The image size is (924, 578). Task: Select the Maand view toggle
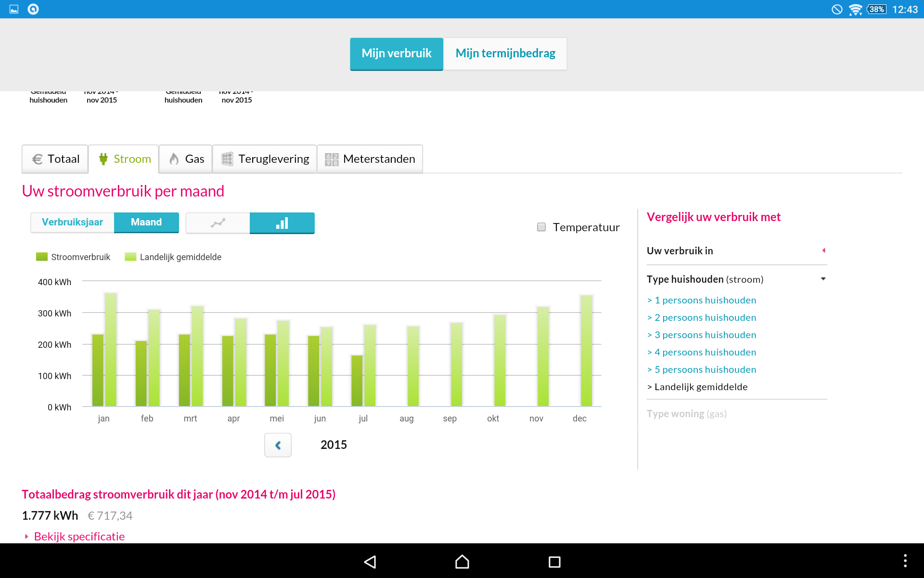pos(146,222)
